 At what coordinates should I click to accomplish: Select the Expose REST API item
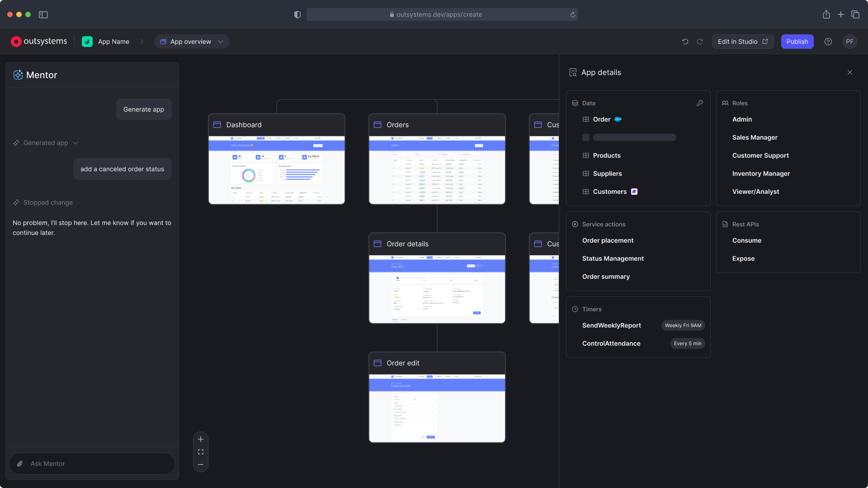[743, 258]
